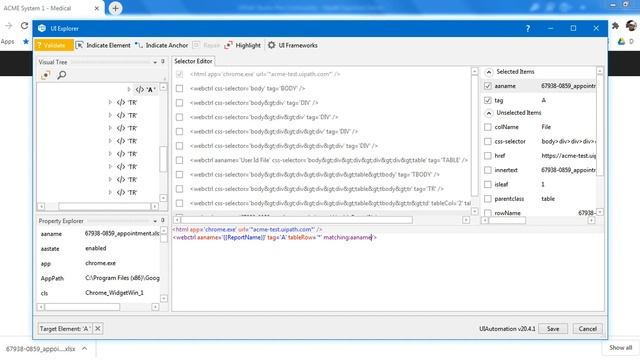Image resolution: width=640 pixels, height=360 pixels.
Task: Click the Save button
Action: [553, 329]
